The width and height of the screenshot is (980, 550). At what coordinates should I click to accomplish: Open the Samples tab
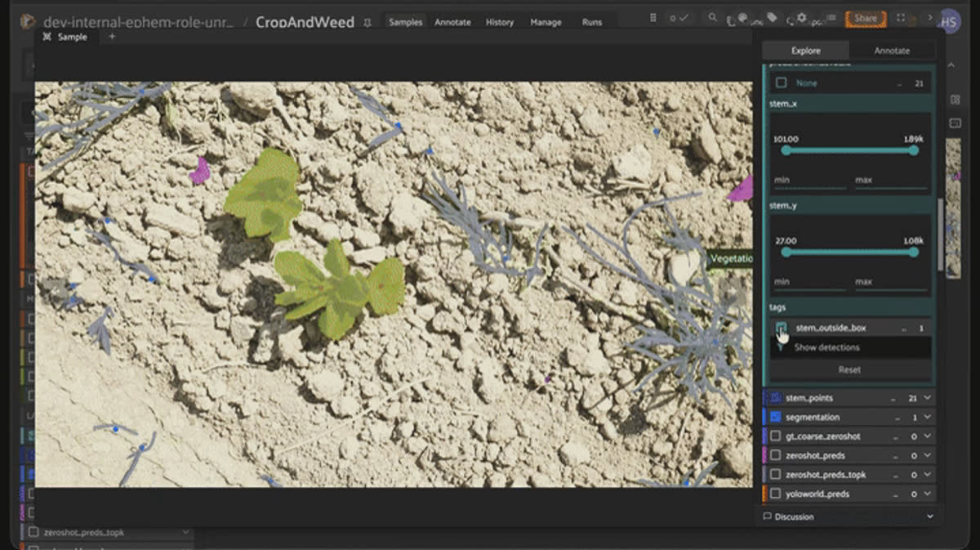pyautogui.click(x=406, y=22)
